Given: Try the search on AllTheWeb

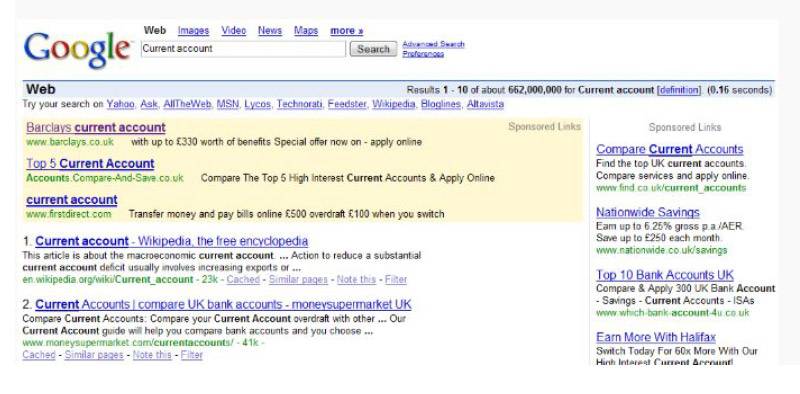Looking at the screenshot, I should point(187,104).
